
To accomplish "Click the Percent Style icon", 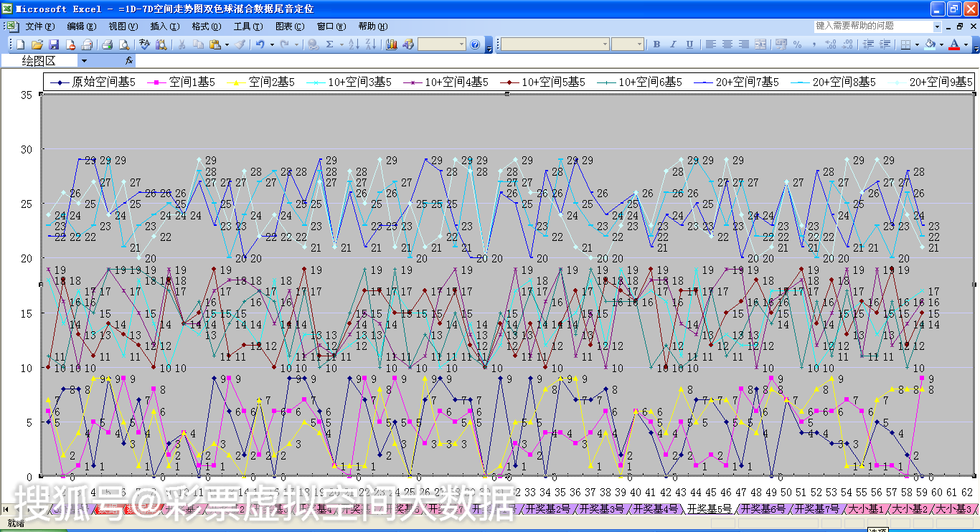I will click(797, 44).
